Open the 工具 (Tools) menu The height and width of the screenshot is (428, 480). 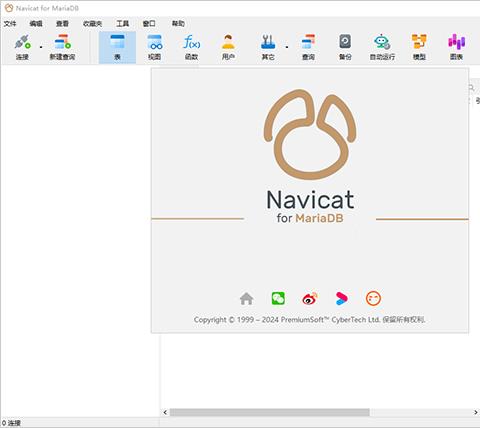122,23
